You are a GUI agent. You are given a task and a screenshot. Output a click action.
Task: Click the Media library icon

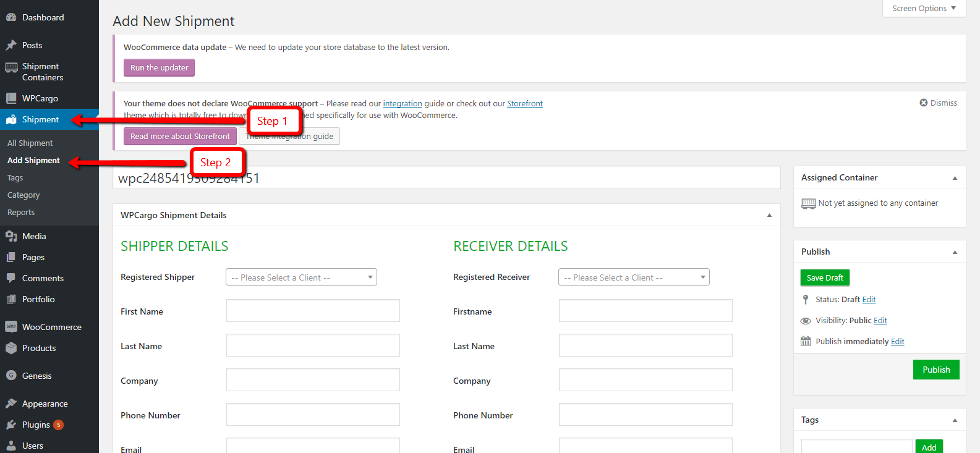11,236
